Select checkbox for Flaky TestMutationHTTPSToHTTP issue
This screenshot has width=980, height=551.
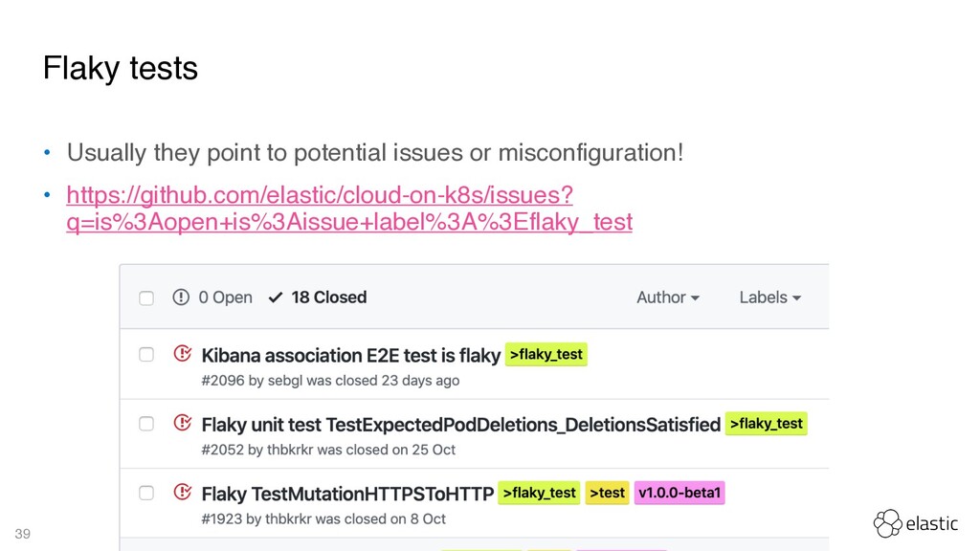pyautogui.click(x=146, y=494)
